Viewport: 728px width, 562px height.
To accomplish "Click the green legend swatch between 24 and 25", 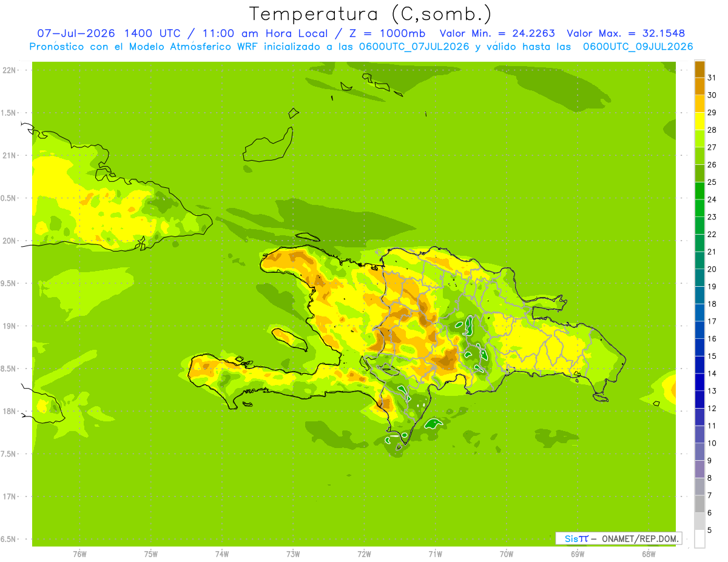I will pyautogui.click(x=699, y=190).
